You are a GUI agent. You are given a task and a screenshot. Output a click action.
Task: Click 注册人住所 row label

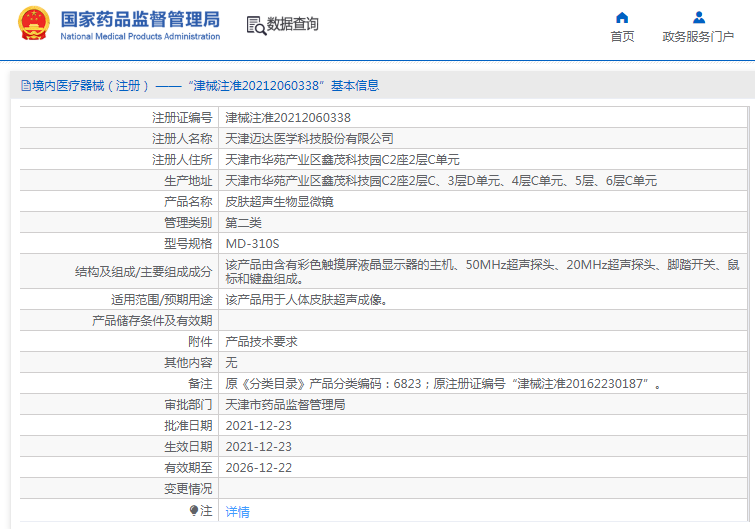pyautogui.click(x=182, y=160)
